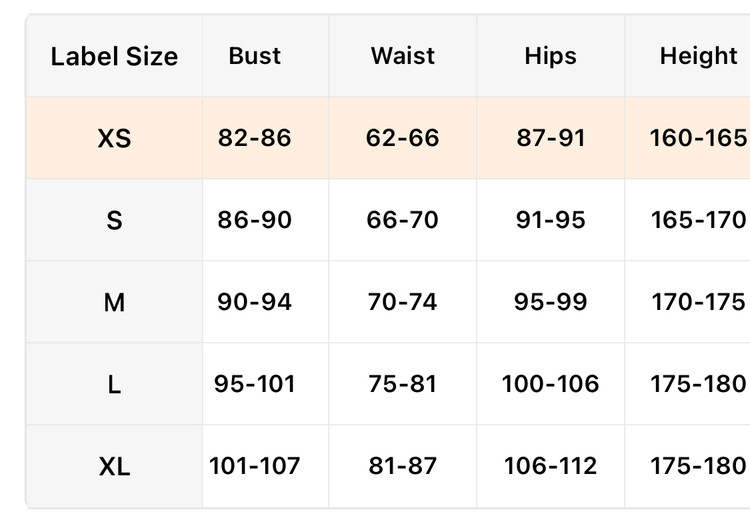Select the S height value 165-170

click(x=698, y=220)
